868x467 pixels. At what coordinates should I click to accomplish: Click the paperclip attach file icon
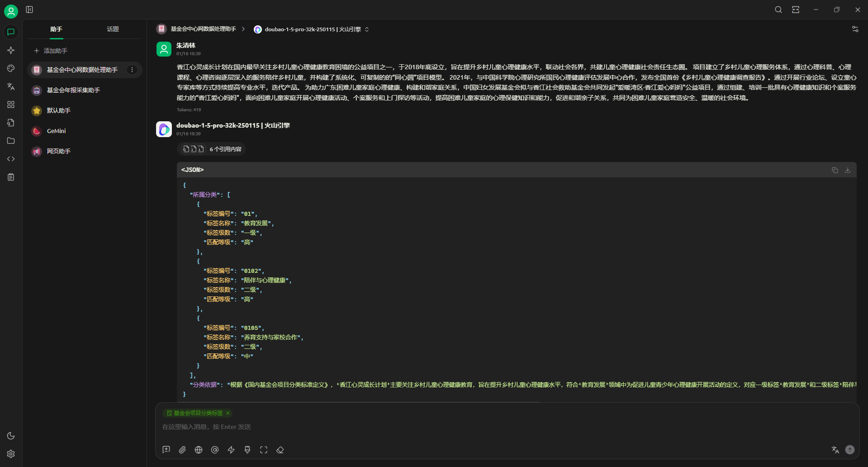(x=182, y=450)
